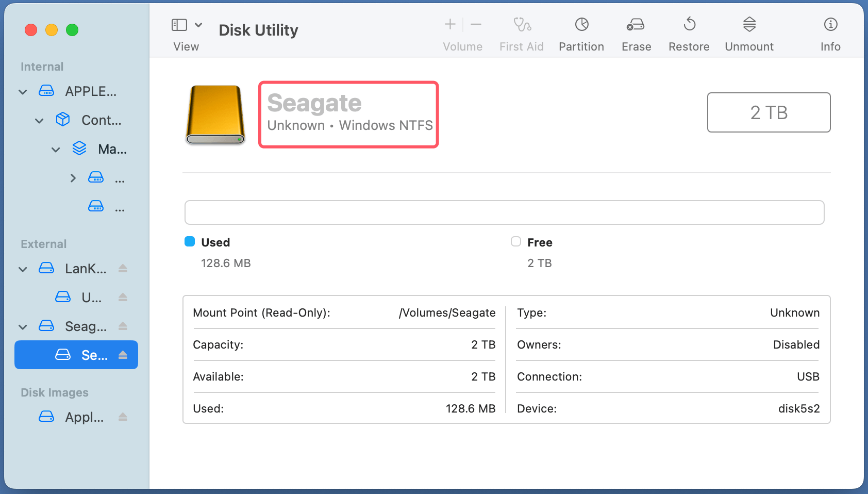Screen dimensions: 868x494
Task: Unmount the selected Seagate volume
Action: 749,31
